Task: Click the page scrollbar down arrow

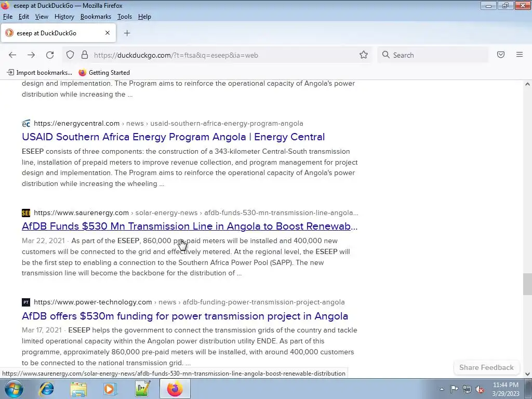Action: coord(527,374)
